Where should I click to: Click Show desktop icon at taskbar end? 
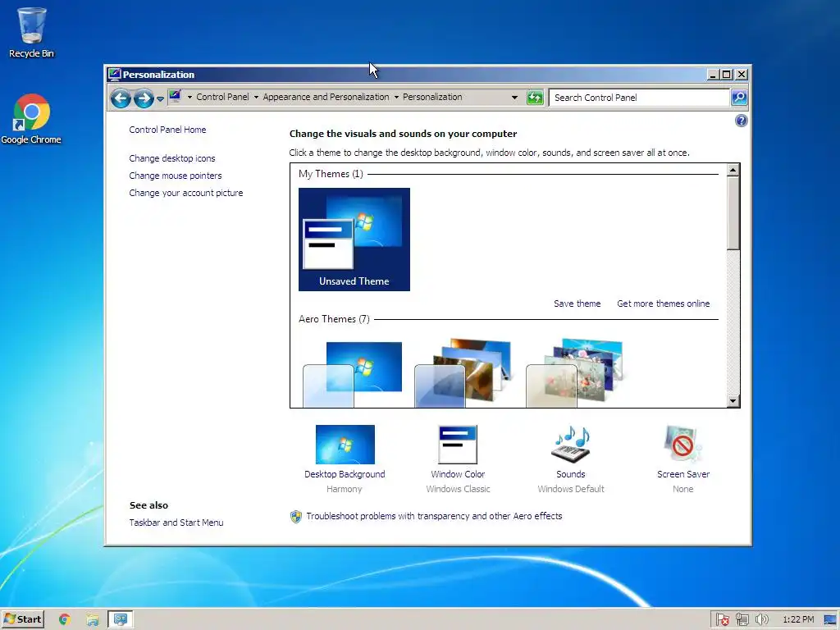tap(830, 620)
